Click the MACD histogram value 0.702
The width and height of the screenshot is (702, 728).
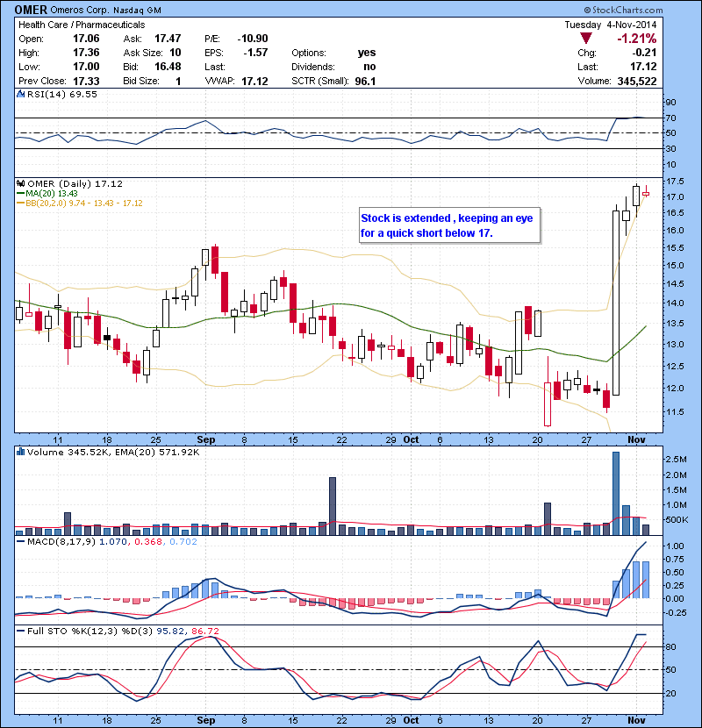point(183,542)
